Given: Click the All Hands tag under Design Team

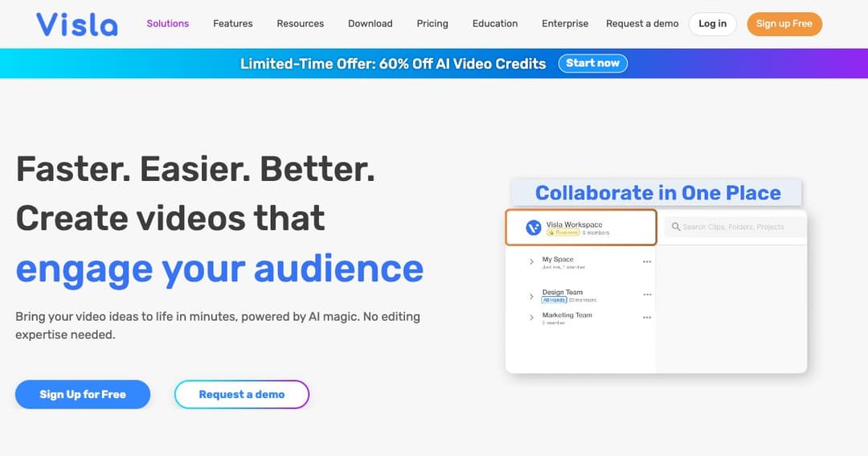Looking at the screenshot, I should tap(554, 300).
